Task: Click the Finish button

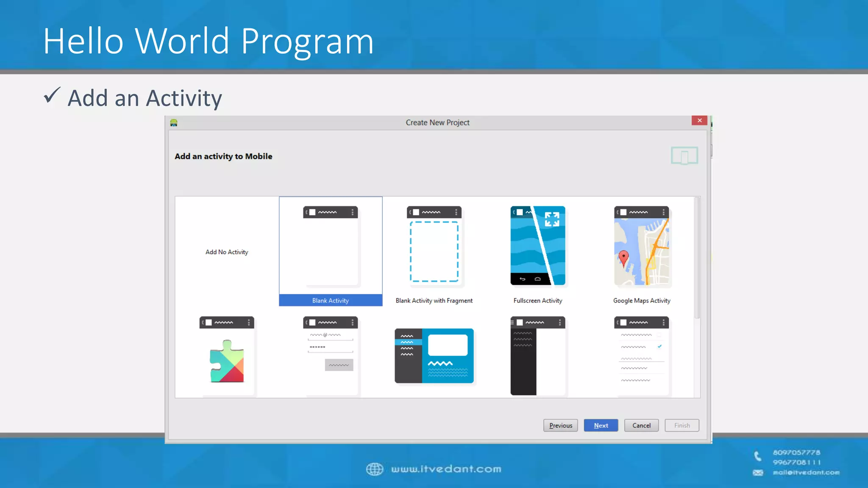Action: point(682,425)
